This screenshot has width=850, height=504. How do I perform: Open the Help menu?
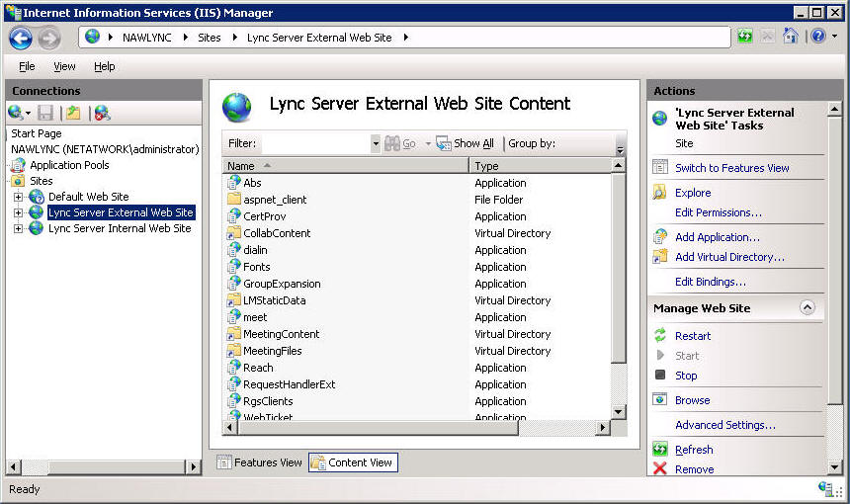104,66
